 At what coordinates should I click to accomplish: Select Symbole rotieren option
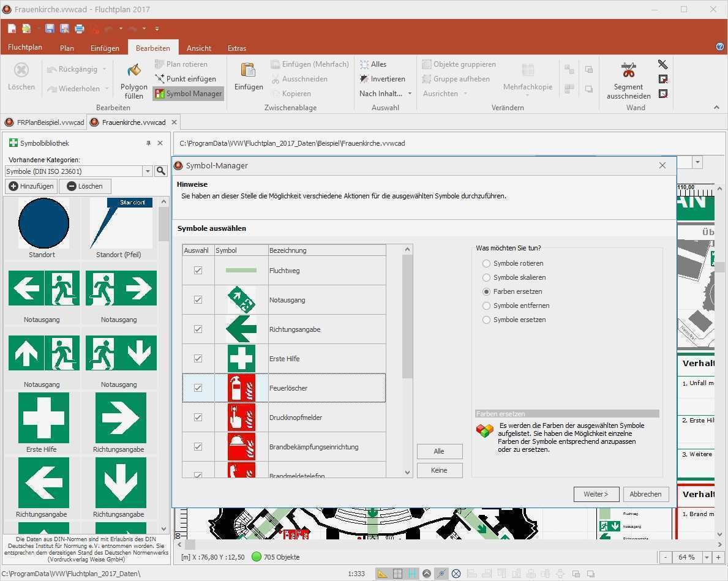513,263
